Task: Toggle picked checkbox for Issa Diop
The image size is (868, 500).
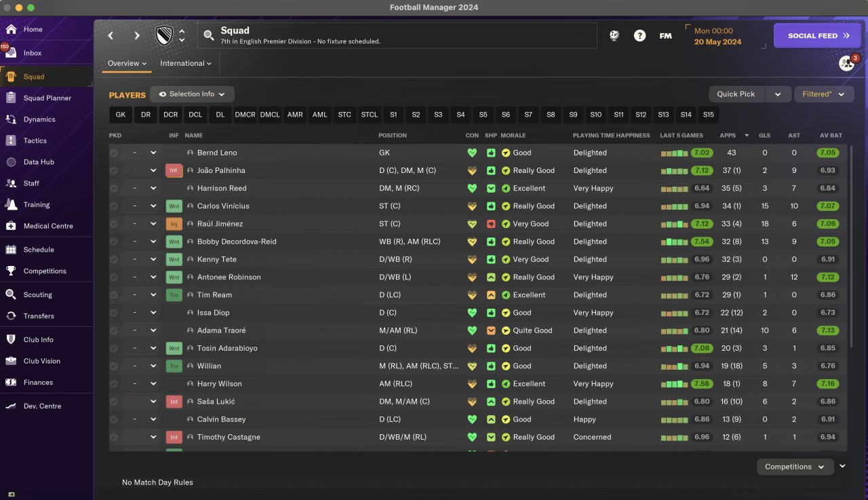Action: [x=114, y=313]
